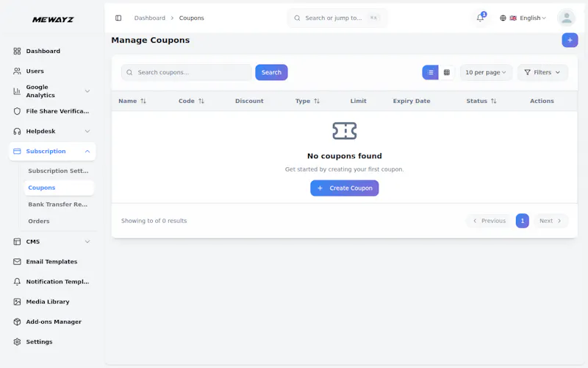
Task: Click the Users sidebar icon
Action: tap(17, 71)
